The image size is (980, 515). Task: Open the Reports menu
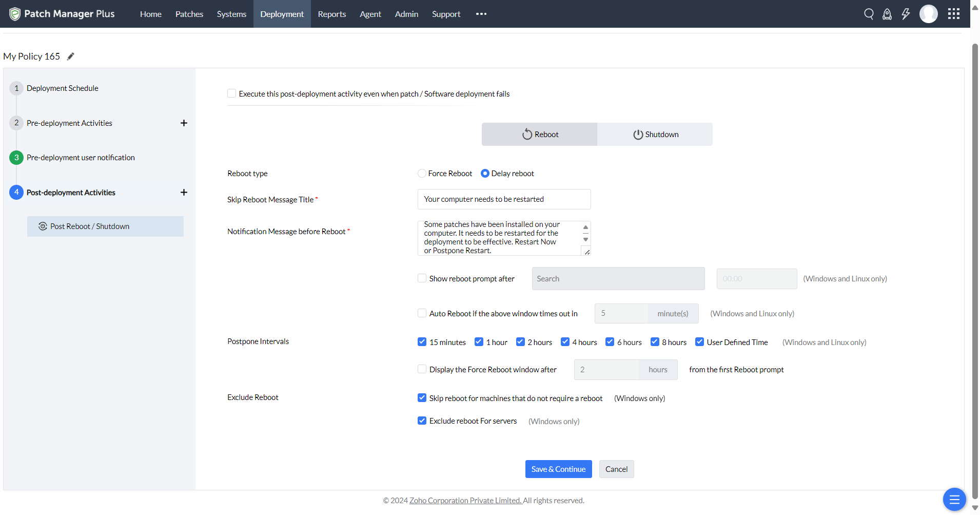[x=332, y=14]
